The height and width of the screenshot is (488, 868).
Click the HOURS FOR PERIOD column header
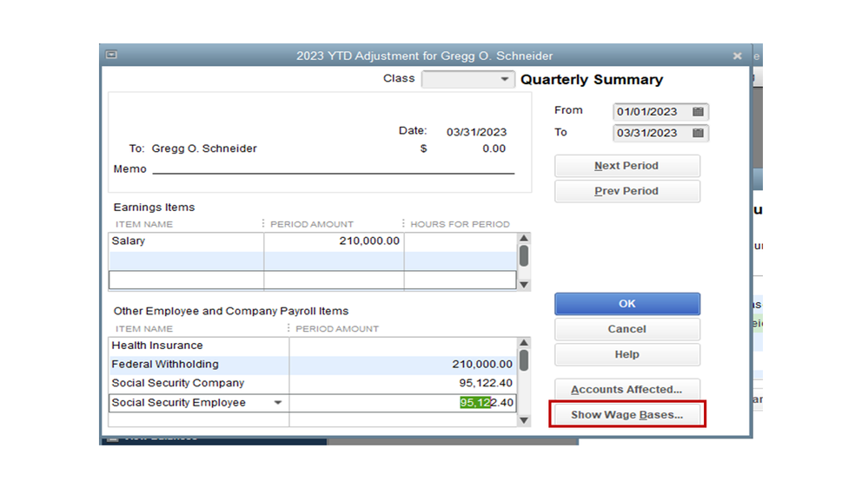pos(460,224)
